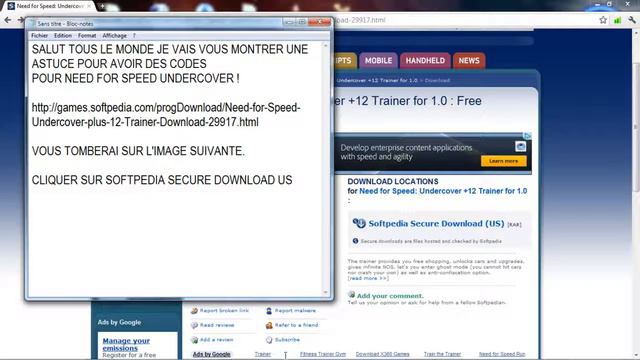Open Fichier menu in Bloc-notes

40,36
